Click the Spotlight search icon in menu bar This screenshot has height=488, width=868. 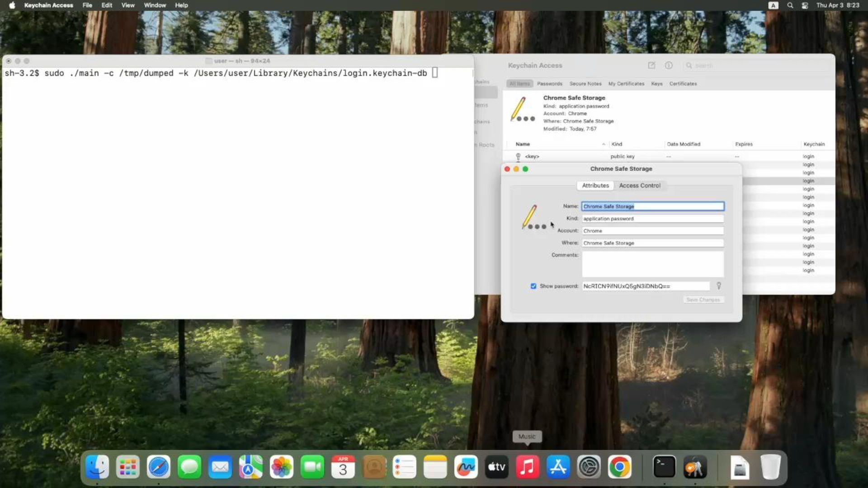click(x=790, y=5)
